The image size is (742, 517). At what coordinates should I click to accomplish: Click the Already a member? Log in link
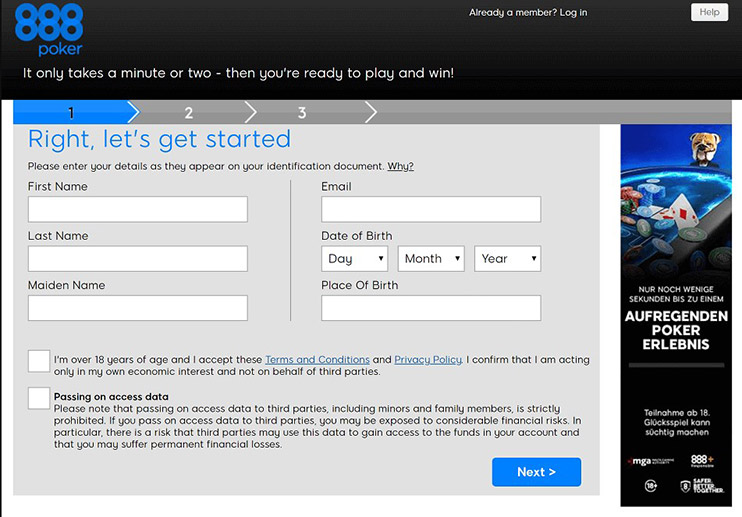pos(528,13)
